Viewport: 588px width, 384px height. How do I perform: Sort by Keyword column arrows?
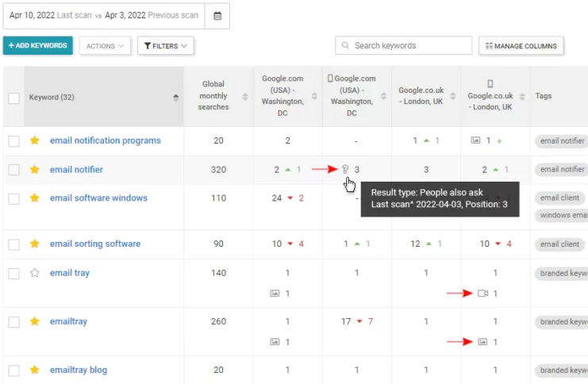175,98
